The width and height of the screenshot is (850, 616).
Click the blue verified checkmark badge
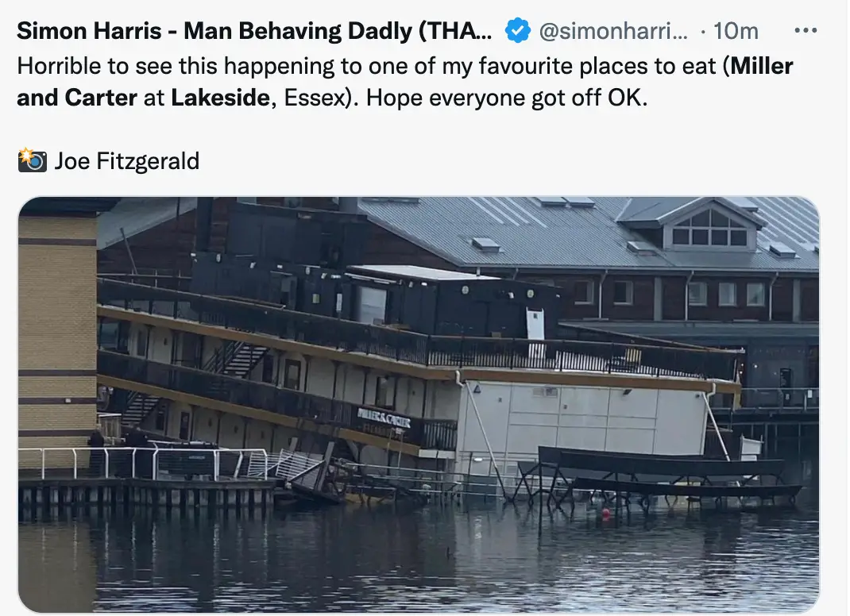(x=517, y=30)
